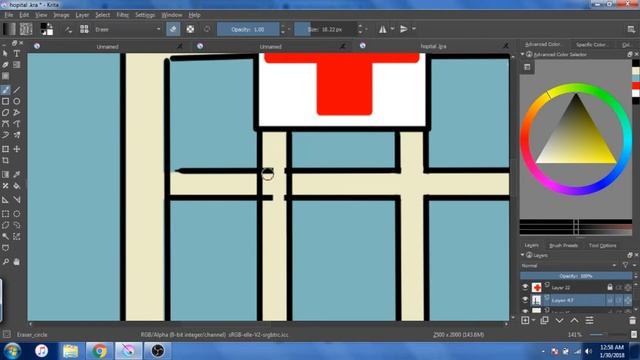Toggle vertical mirror tool

(x=404, y=29)
